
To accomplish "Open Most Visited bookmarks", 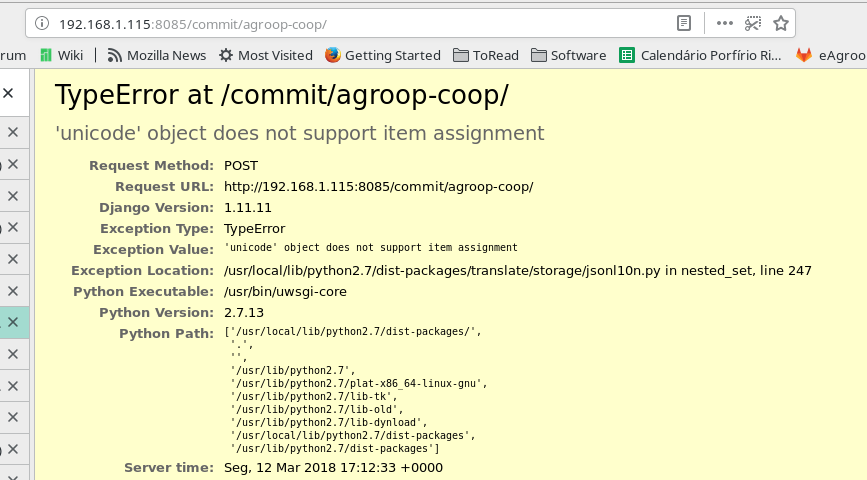I will 265,55.
